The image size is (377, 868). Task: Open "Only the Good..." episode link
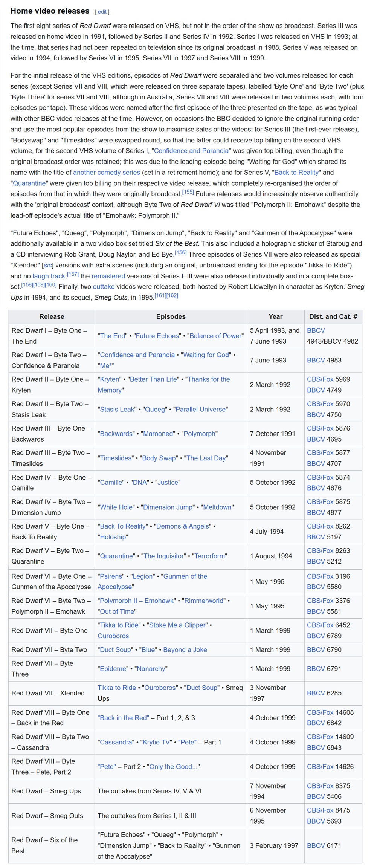[173, 767]
